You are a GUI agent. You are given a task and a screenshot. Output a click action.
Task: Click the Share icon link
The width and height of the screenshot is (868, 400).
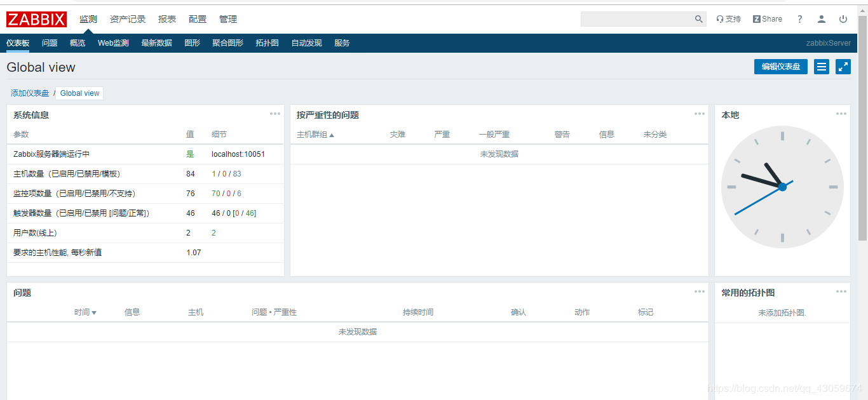(x=767, y=19)
